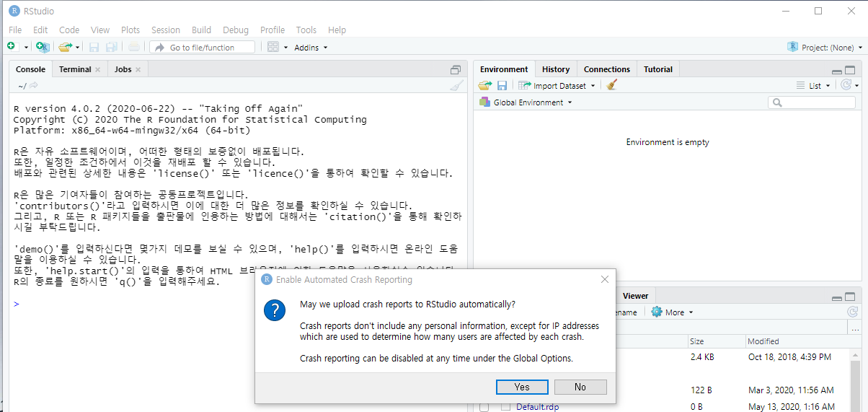The image size is (868, 412).
Task: Open the View menu
Action: (100, 30)
